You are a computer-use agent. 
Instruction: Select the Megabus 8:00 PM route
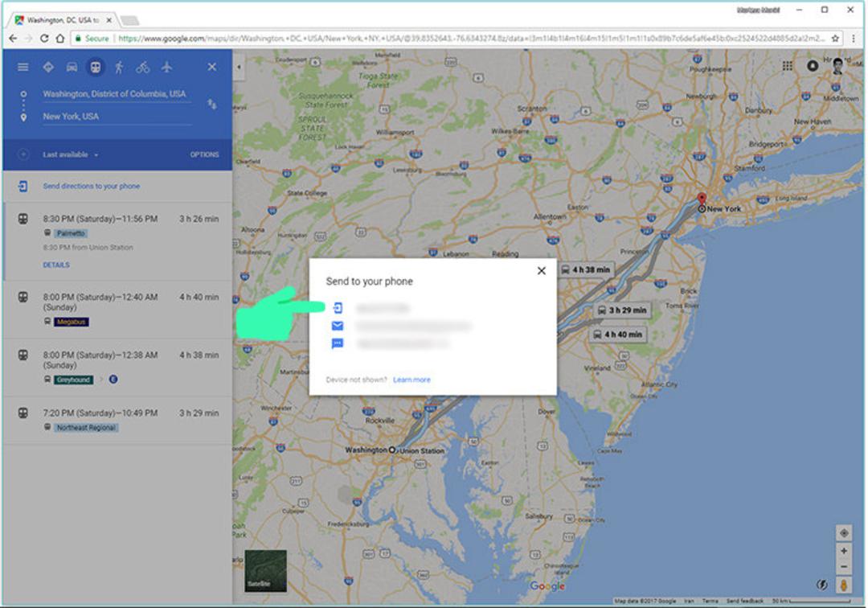click(x=117, y=309)
